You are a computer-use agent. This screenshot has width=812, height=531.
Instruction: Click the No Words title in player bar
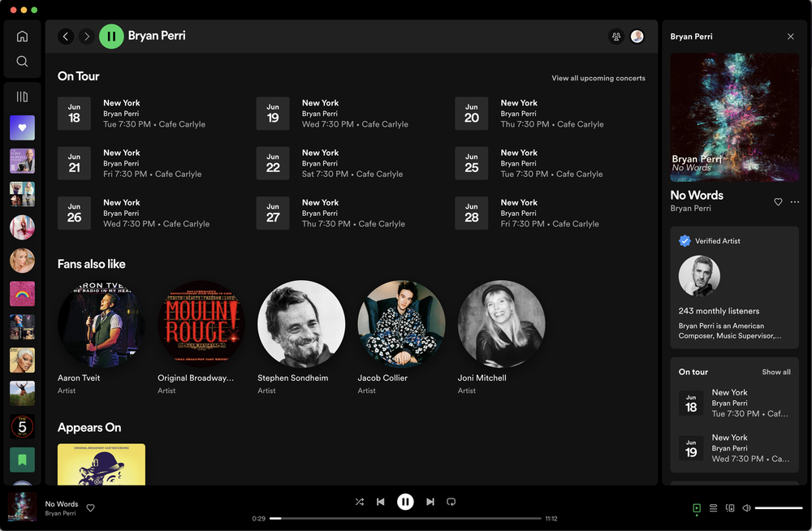(62, 504)
